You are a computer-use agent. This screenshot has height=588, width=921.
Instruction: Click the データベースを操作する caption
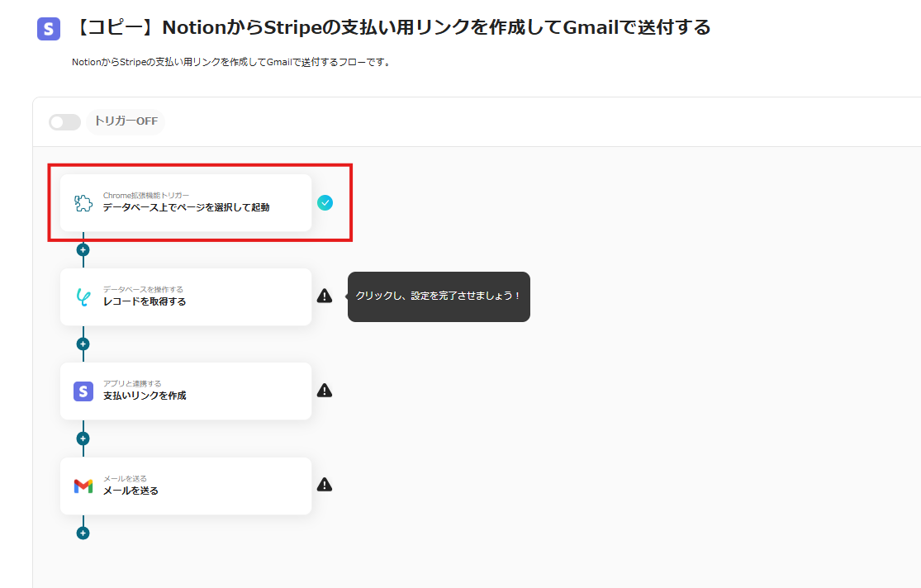143,289
